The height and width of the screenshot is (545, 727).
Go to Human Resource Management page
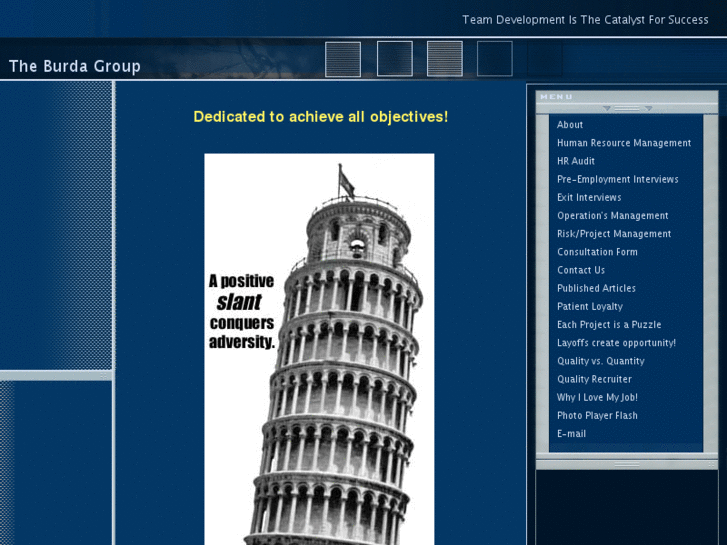[x=623, y=143]
